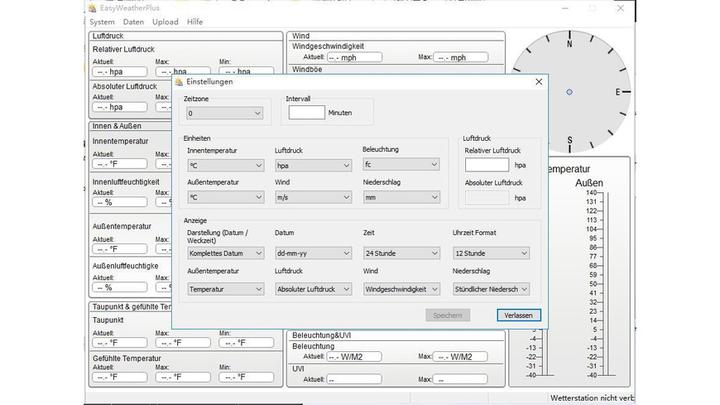Viewport: 720px width, 405px height.
Task: Click the Windgeschwindigkeit Max mph field
Action: coord(460,57)
